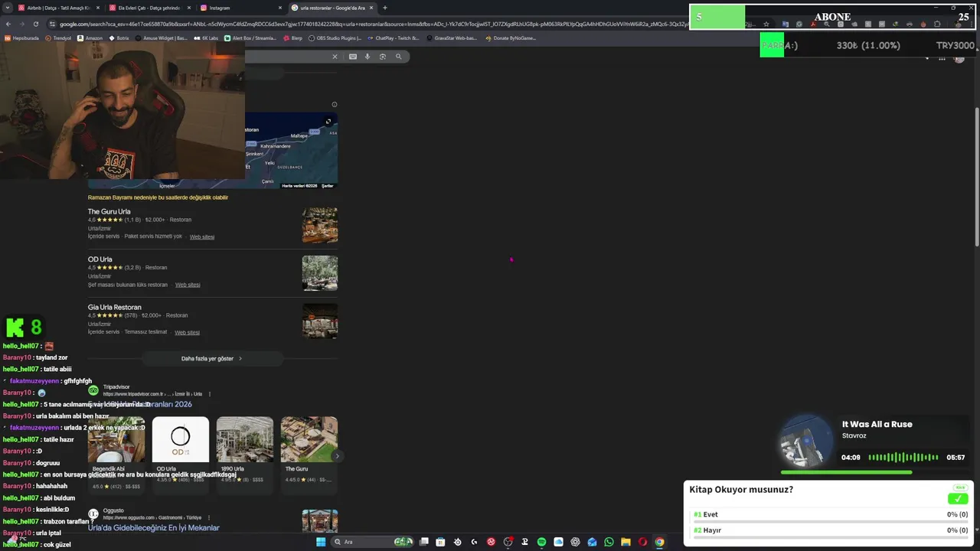This screenshot has height=551, width=980.
Task: Visit Gia Urla Restoran's Web sitesi link
Action: pyautogui.click(x=187, y=332)
